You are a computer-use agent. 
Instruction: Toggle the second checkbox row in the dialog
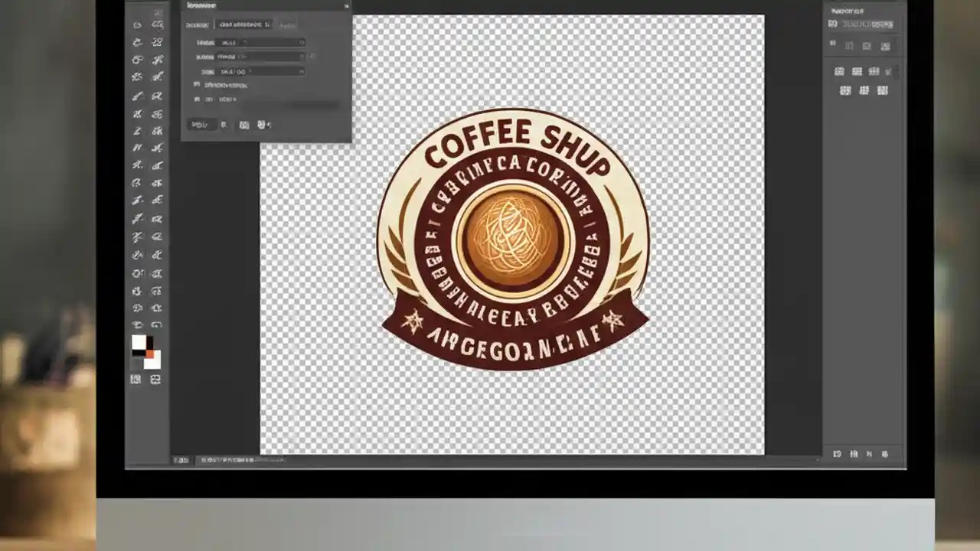[198, 99]
